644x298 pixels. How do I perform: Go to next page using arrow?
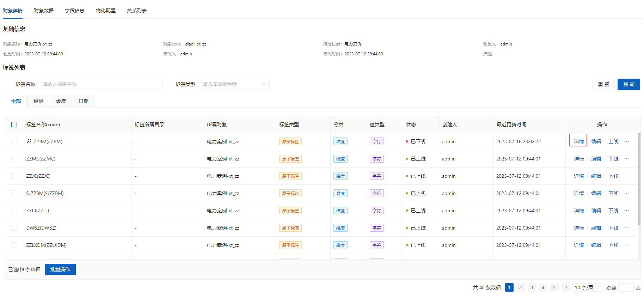(565, 287)
